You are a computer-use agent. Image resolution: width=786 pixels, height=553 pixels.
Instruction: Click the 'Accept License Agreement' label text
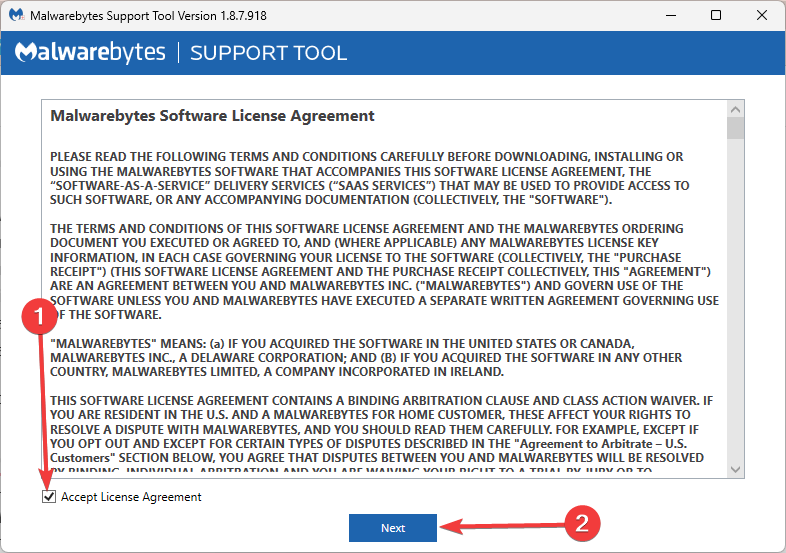(131, 497)
